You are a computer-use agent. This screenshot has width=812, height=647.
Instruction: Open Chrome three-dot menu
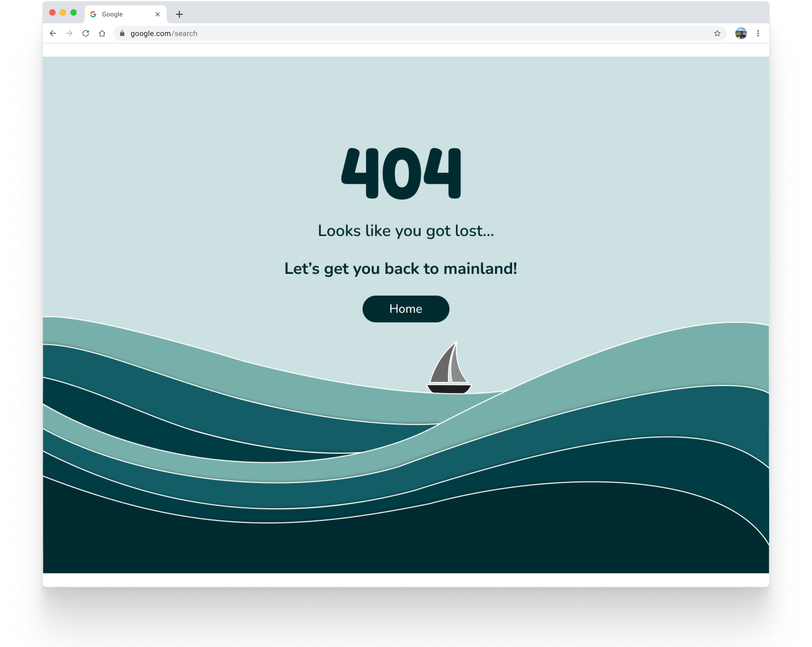[x=758, y=34]
